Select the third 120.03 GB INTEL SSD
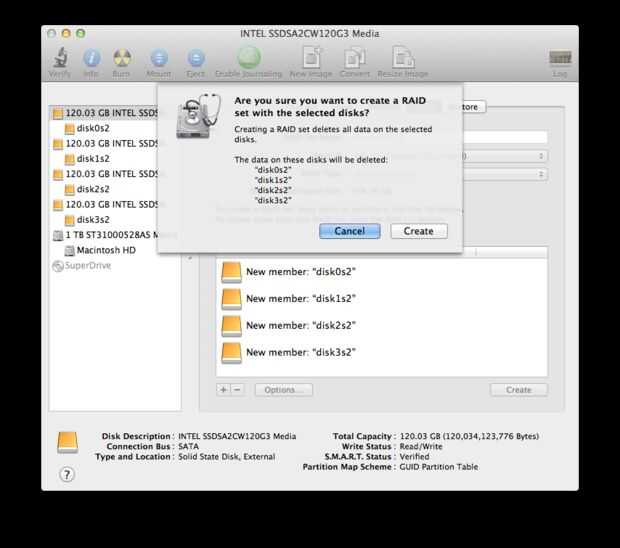Viewport: 620px width, 548px height. click(x=105, y=174)
